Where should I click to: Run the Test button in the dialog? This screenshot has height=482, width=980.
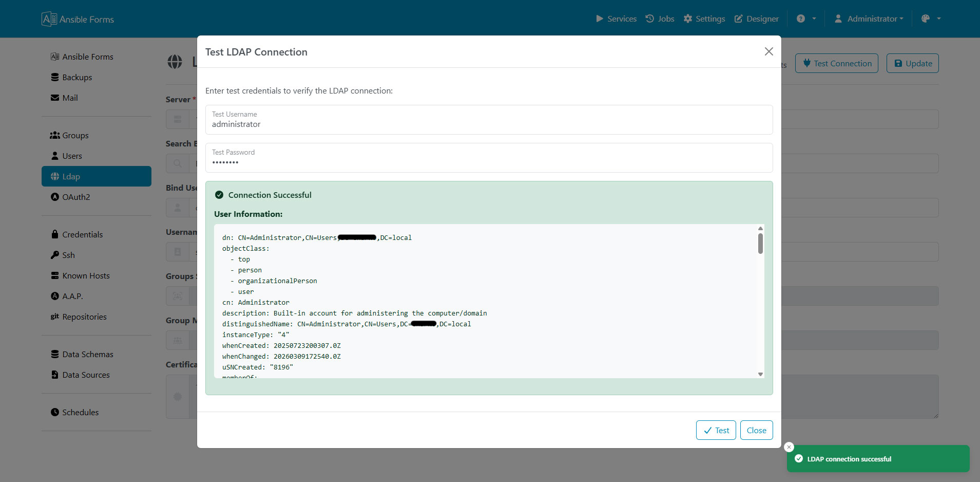pos(716,430)
